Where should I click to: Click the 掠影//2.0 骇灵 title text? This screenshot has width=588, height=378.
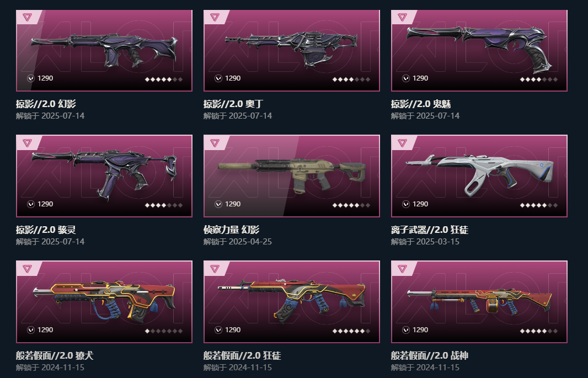[46, 230]
